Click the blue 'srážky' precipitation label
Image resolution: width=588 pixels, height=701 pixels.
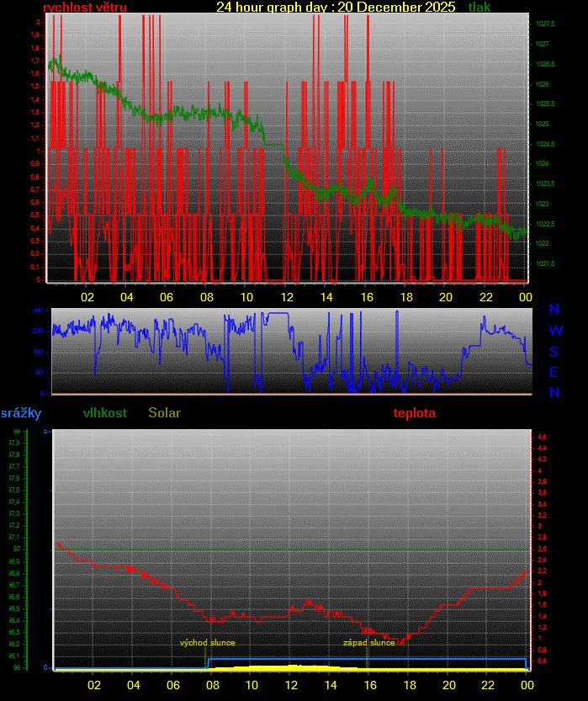pos(21,413)
